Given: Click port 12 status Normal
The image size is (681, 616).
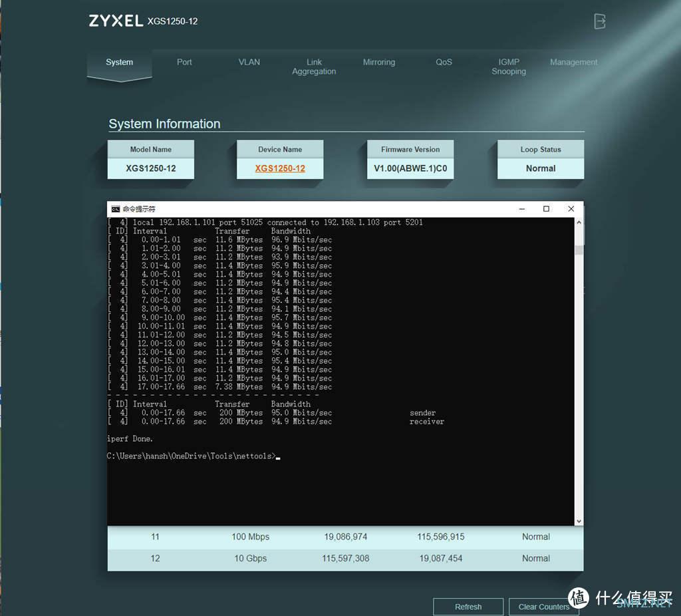Looking at the screenshot, I should click(536, 559).
